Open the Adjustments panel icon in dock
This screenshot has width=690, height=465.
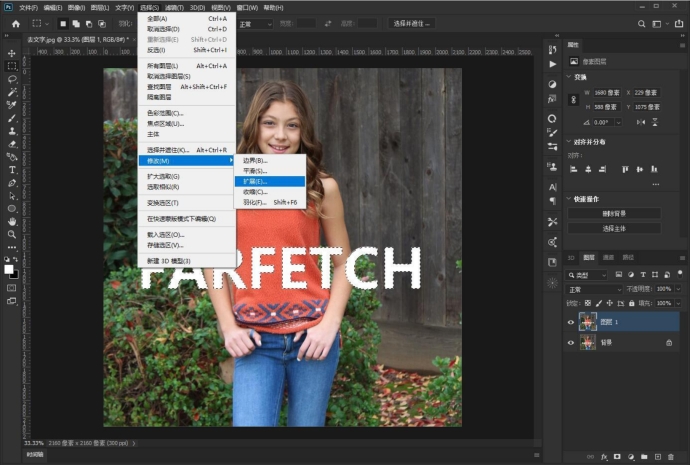click(552, 84)
